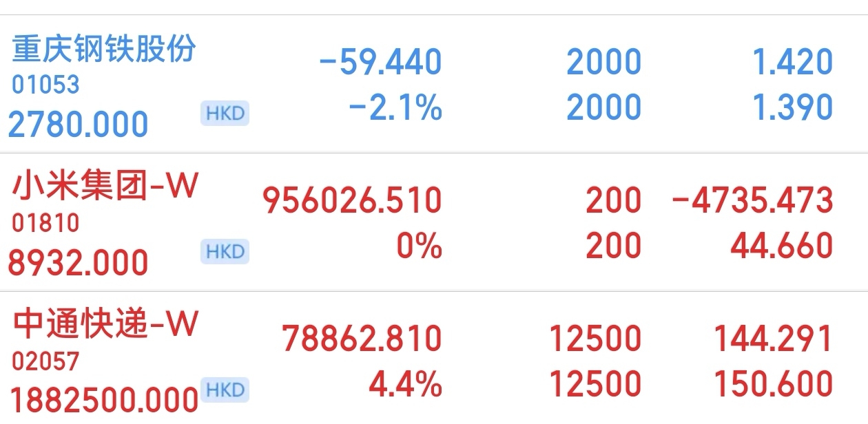This screenshot has height=424, width=868.
Task: Select the 中通快递-W stock name
Action: click(105, 324)
